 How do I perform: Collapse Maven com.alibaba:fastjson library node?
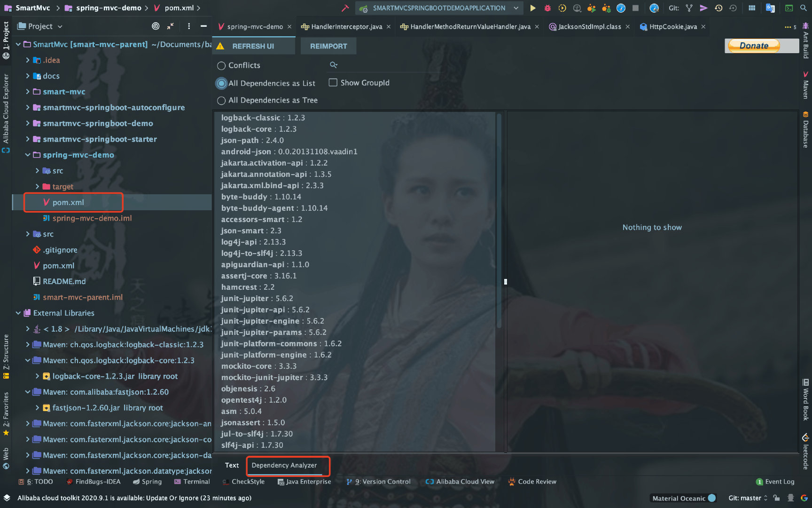(28, 392)
